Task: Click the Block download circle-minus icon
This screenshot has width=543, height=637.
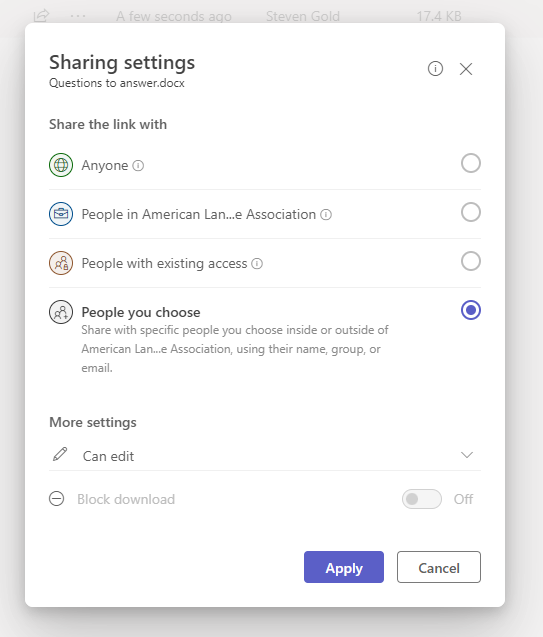Action: [56, 498]
